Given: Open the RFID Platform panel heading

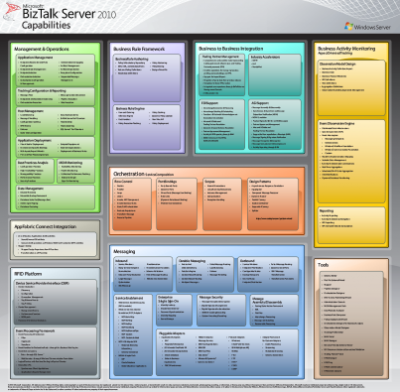Looking at the screenshot, I should [x=28, y=274].
